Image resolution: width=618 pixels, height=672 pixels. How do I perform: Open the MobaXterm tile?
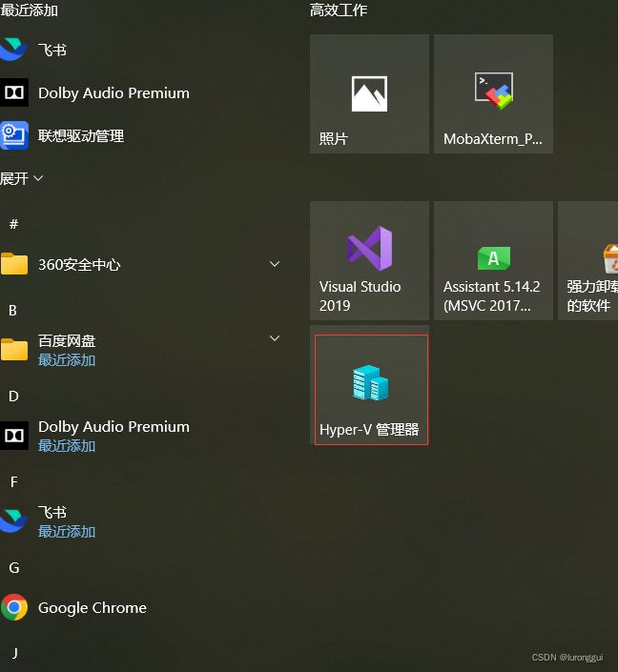493,93
